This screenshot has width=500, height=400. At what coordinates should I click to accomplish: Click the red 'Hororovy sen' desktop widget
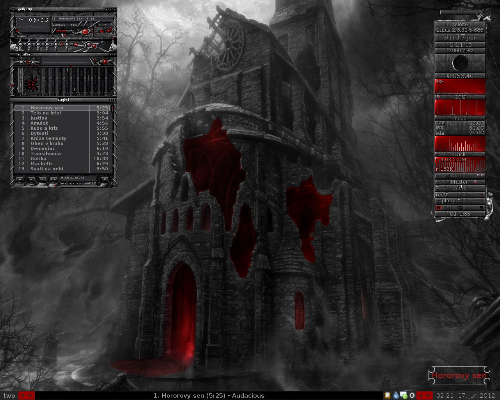tap(459, 376)
